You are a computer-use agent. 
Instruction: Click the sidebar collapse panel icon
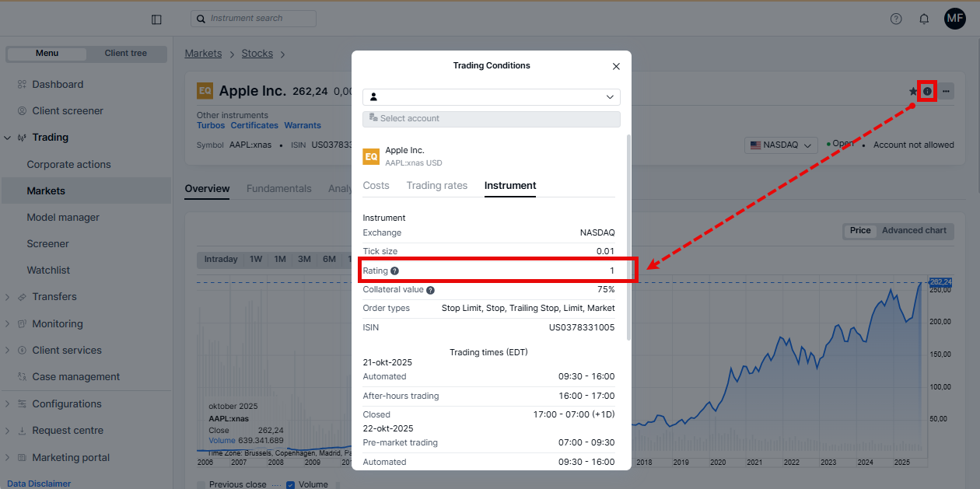(x=156, y=19)
